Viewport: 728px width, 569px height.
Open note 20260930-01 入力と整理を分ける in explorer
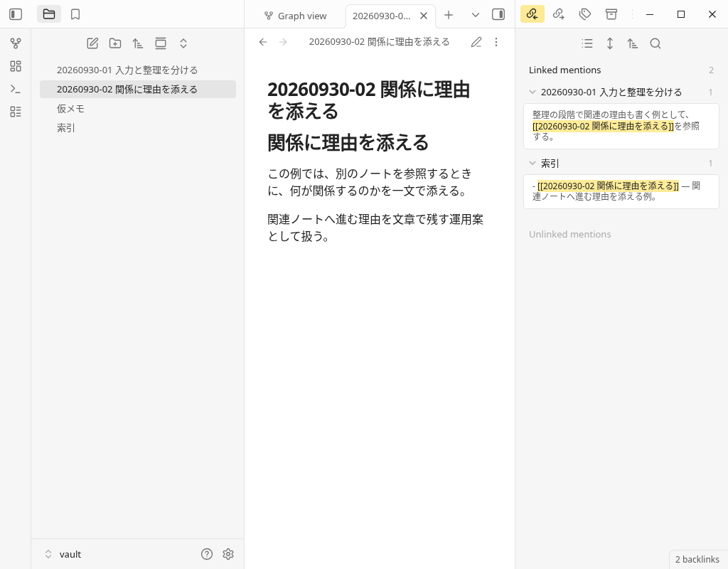[x=138, y=70]
